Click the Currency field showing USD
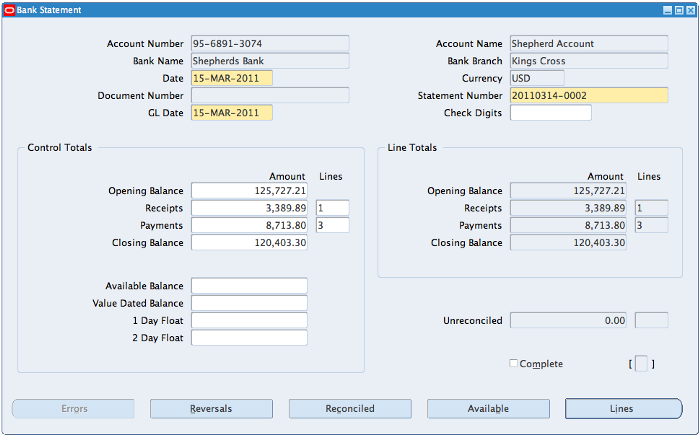700x437 pixels. tap(537, 78)
